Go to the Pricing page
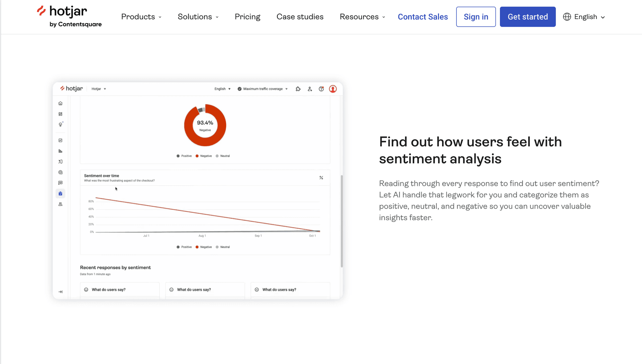 click(247, 17)
